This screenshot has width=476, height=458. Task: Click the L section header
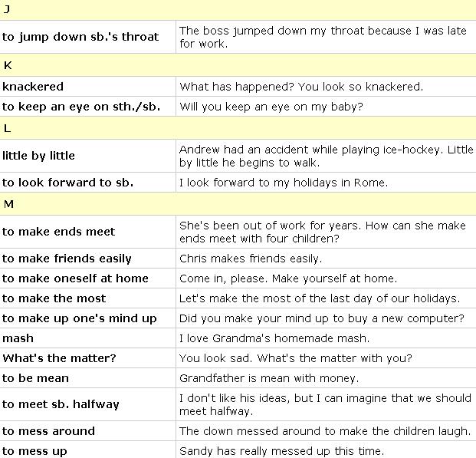[x=238, y=128]
